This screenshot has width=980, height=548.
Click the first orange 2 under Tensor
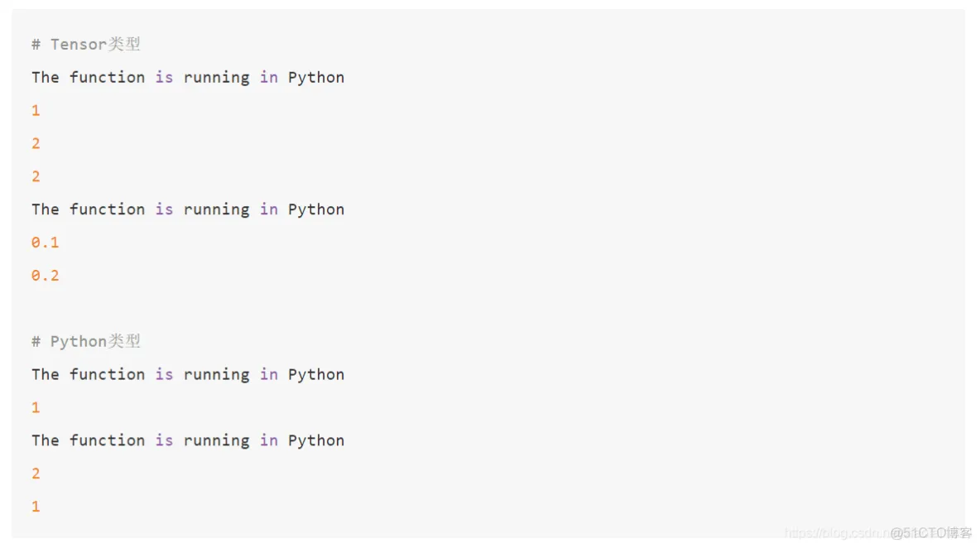[36, 144]
